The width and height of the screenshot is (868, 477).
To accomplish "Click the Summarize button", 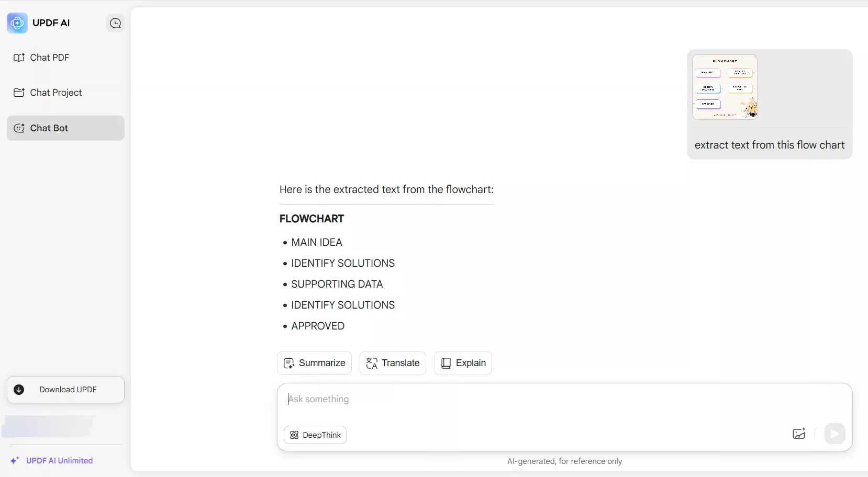I will (x=314, y=363).
